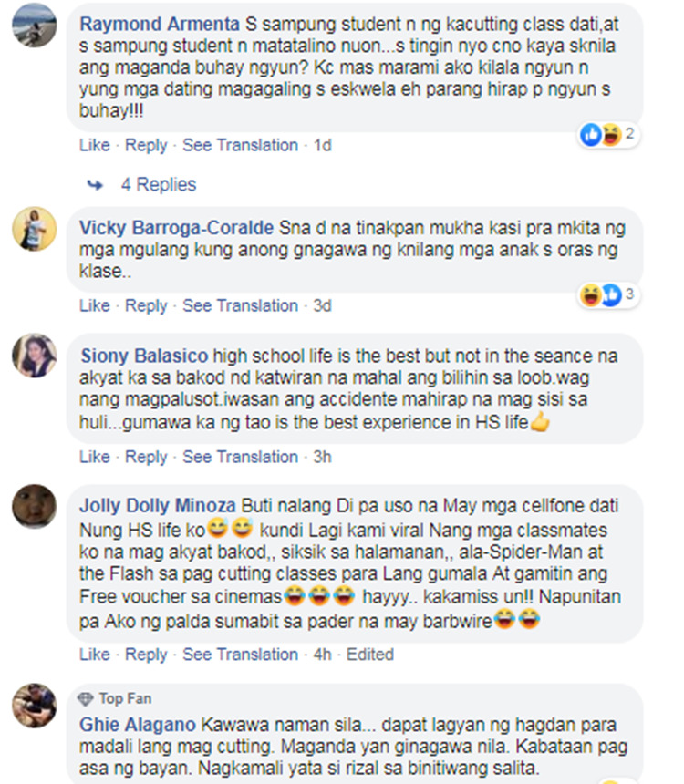
Task: Click the reply arrow icon beside 4 Replies
Action: pyautogui.click(x=95, y=185)
